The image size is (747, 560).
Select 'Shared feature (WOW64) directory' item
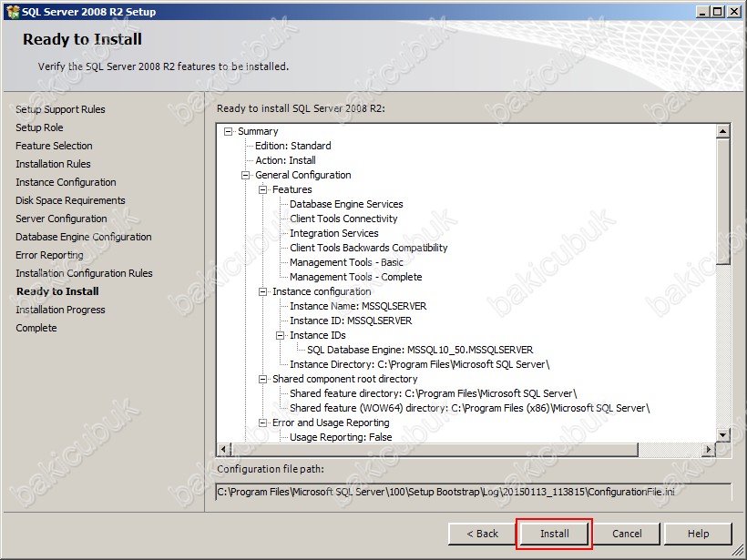(x=470, y=408)
